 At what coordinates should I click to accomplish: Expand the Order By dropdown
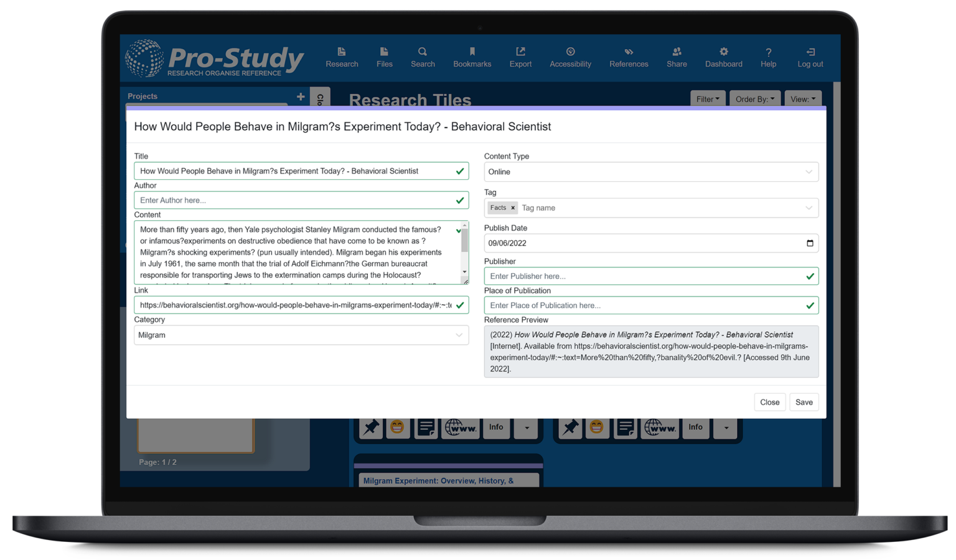click(x=754, y=98)
